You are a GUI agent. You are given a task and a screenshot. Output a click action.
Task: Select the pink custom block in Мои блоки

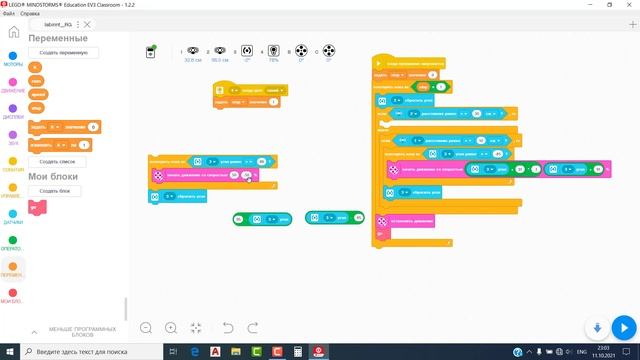coord(37,207)
